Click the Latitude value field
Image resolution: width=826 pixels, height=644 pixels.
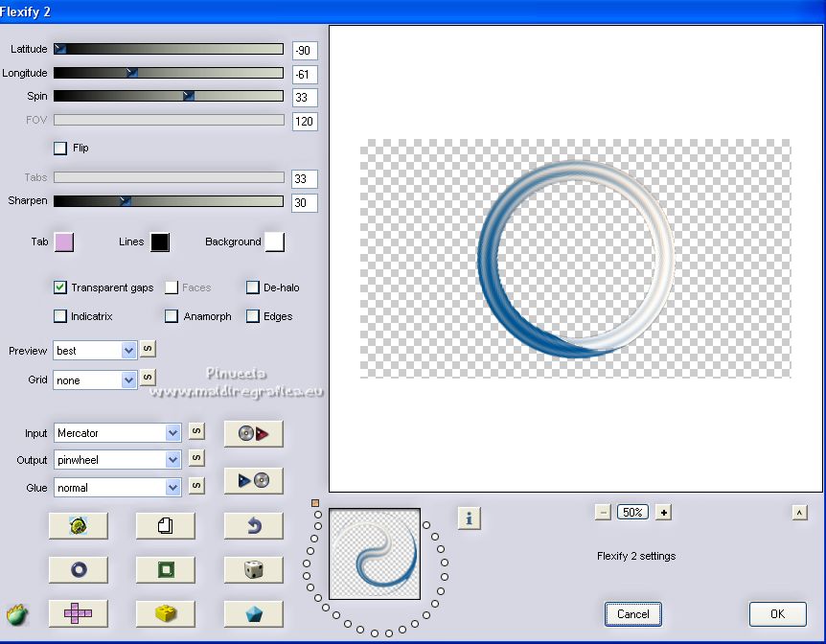pyautogui.click(x=305, y=51)
